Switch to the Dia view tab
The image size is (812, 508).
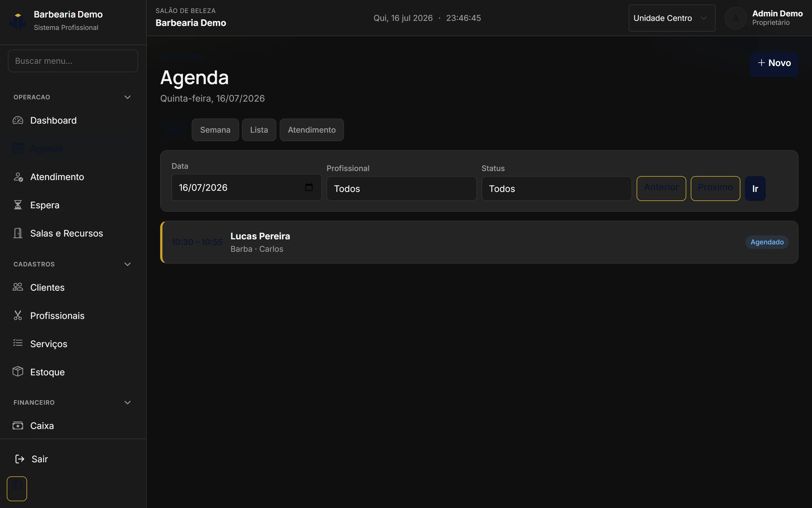(175, 130)
